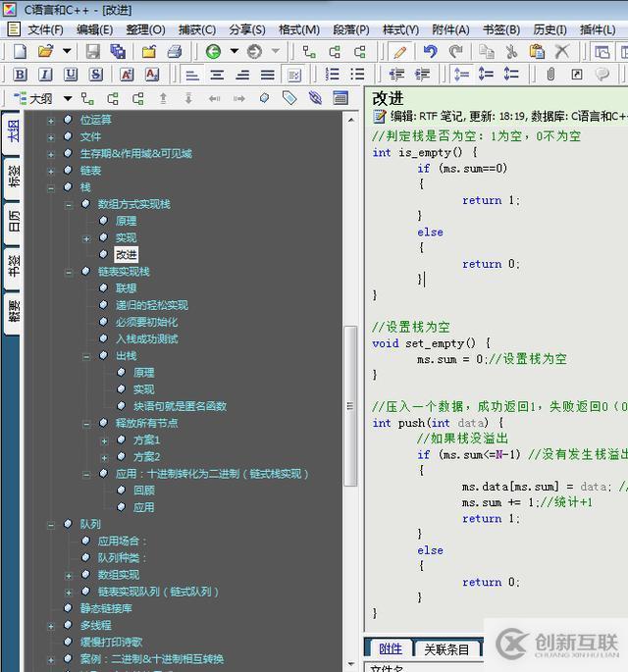The height and width of the screenshot is (672, 628).
Task: Click the Save diskette icon
Action: (x=93, y=51)
